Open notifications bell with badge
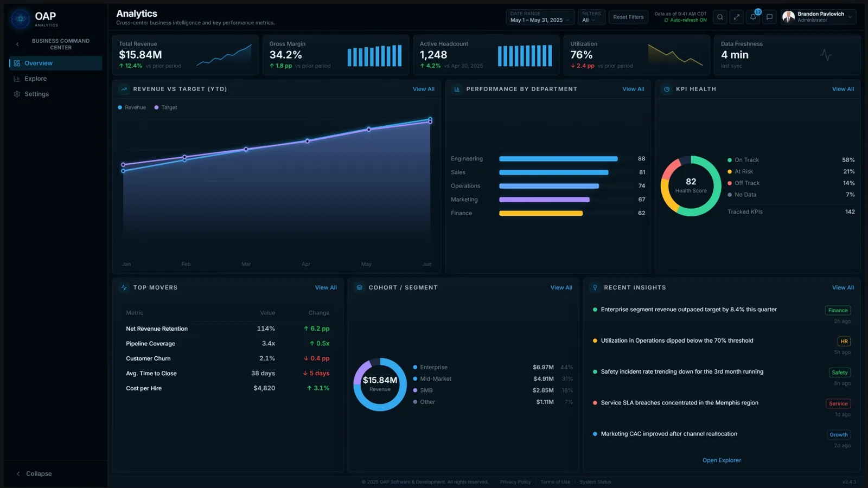This screenshot has width=868, height=488. pos(753,17)
